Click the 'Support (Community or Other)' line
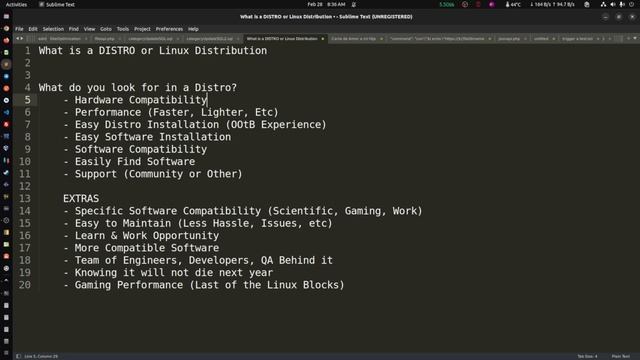 click(x=153, y=174)
